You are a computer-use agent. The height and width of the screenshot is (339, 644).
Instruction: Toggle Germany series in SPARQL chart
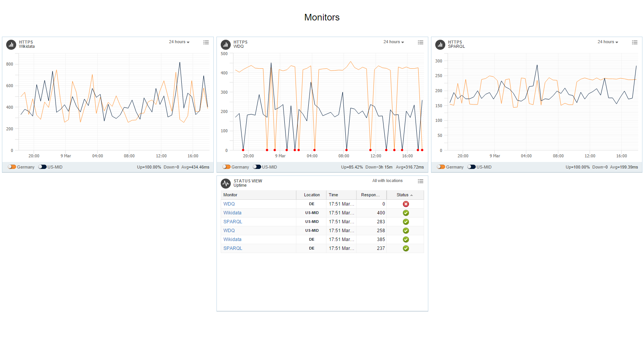[x=441, y=167]
